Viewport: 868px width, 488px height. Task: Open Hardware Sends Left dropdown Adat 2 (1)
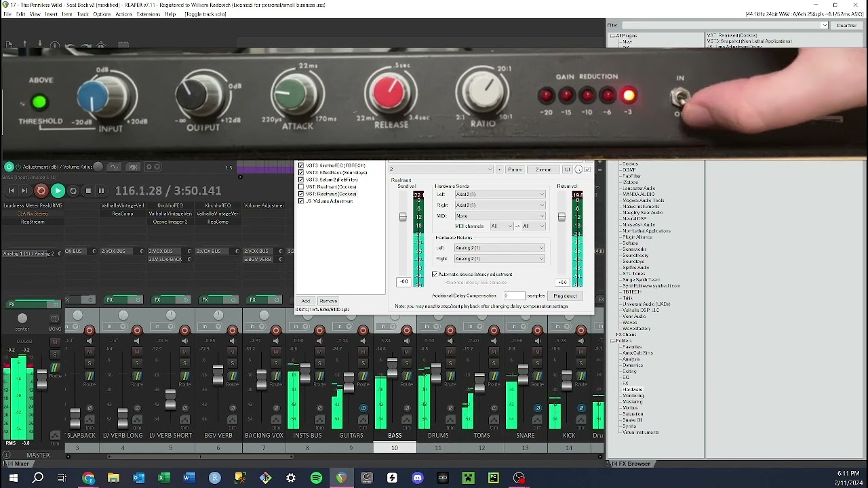coord(499,195)
